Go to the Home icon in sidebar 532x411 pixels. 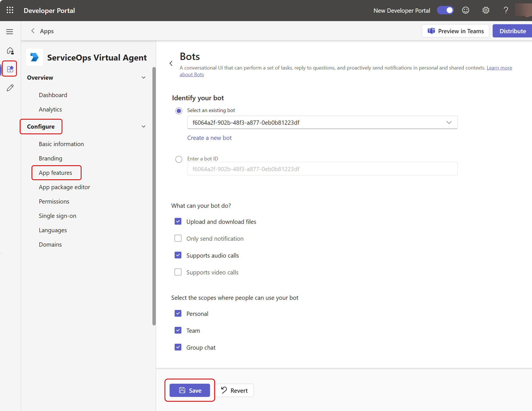click(10, 51)
